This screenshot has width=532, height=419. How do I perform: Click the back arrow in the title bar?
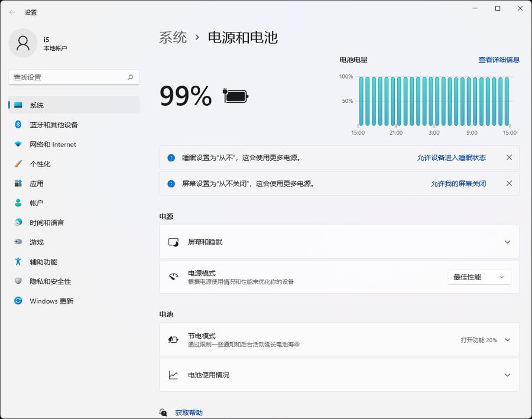[x=12, y=12]
